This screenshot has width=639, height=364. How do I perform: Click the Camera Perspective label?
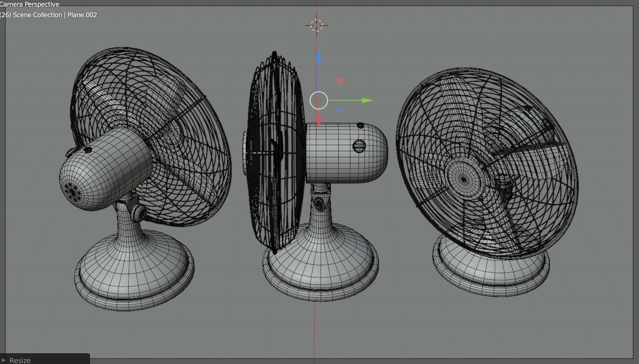pyautogui.click(x=29, y=4)
